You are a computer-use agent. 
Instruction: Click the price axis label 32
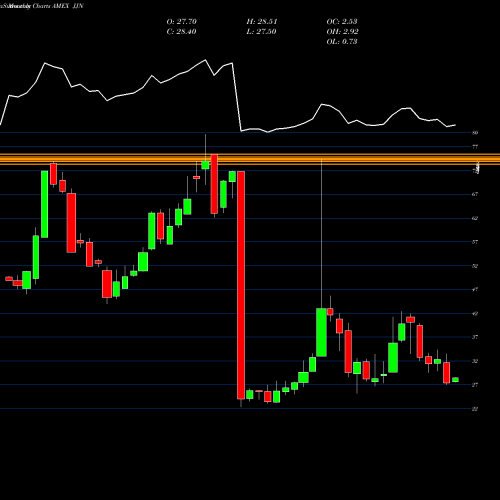(475, 361)
